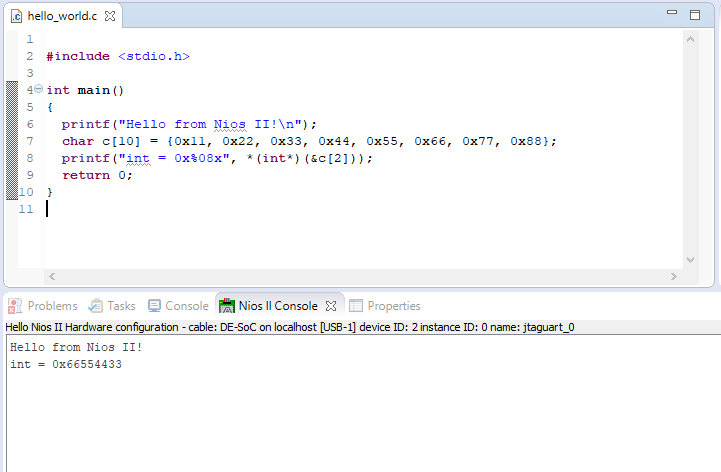
Task: Minimize the editor pane
Action: coord(672,12)
